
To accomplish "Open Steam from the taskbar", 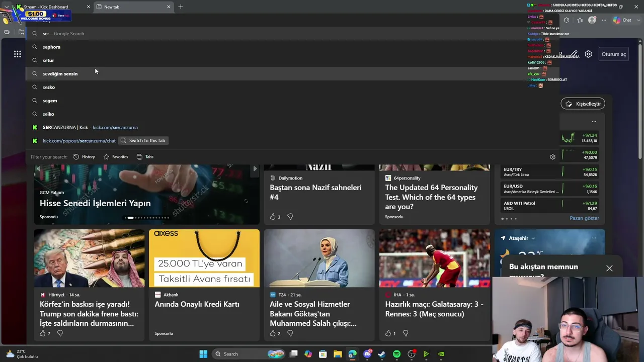I will [x=382, y=354].
